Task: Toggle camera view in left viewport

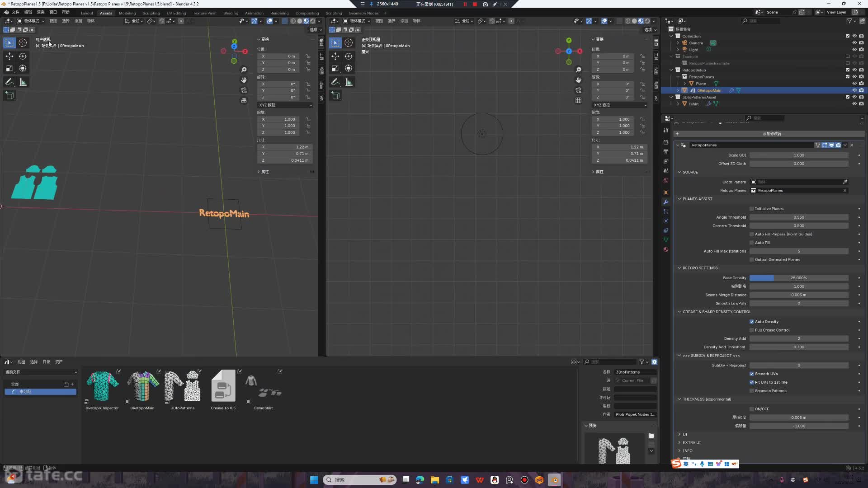Action: 244,90
